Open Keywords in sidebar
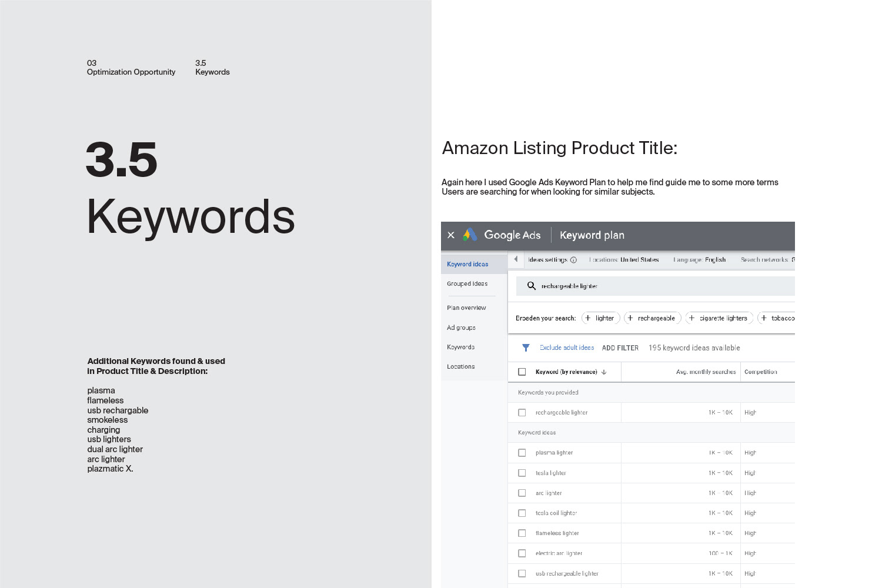882x588 pixels. pyautogui.click(x=474, y=347)
